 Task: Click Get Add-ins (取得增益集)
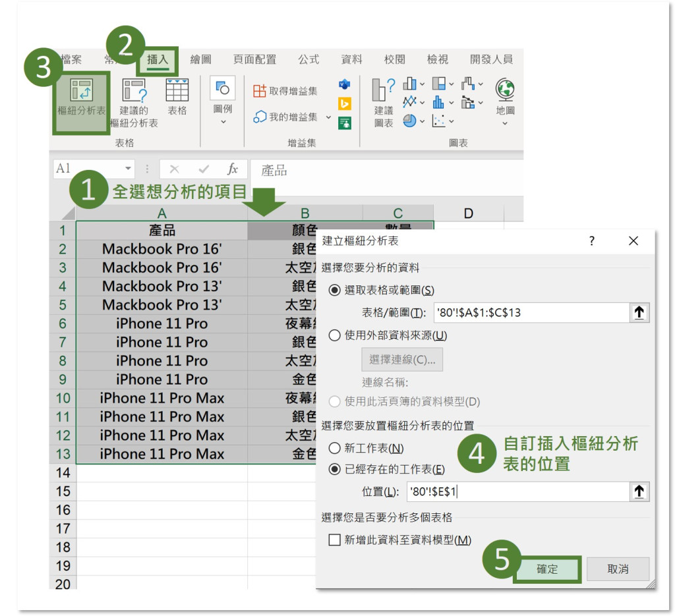point(285,91)
